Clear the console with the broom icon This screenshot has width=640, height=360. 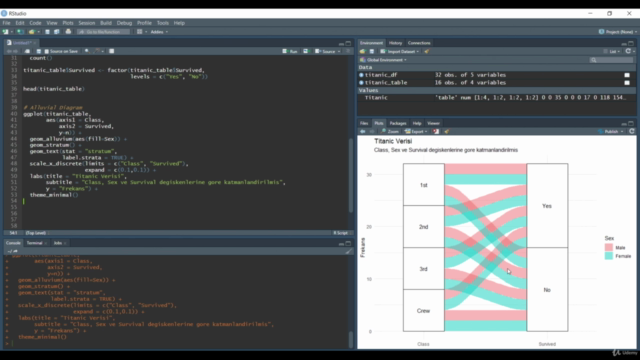(348, 251)
